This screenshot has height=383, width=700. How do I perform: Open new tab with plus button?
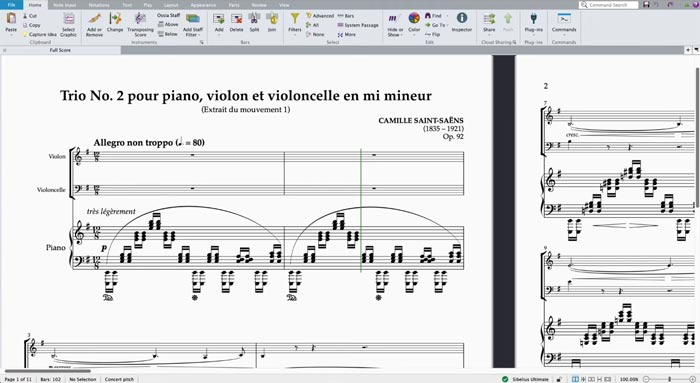[x=688, y=50]
